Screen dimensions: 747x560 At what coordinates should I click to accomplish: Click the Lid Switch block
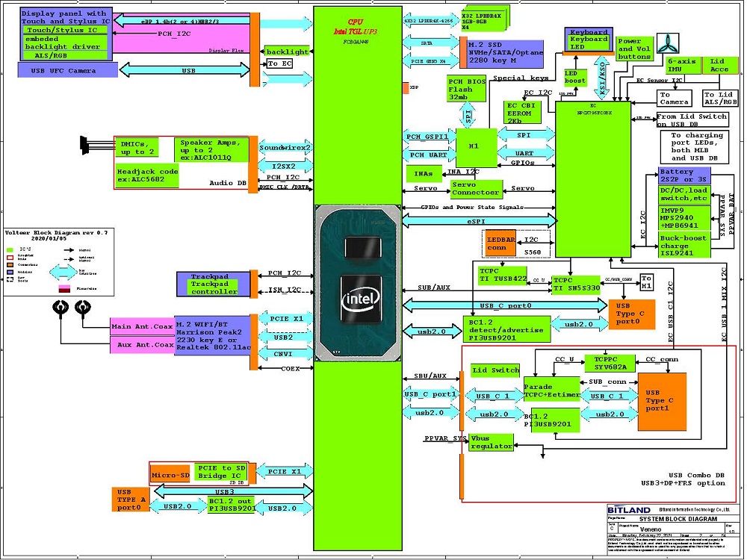(x=495, y=370)
